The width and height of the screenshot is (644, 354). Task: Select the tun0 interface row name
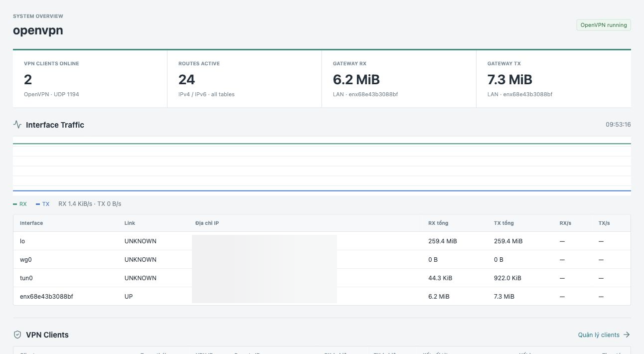click(26, 278)
